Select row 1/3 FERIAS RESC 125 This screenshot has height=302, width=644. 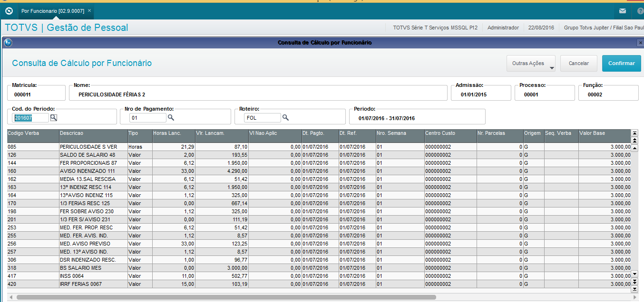319,203
